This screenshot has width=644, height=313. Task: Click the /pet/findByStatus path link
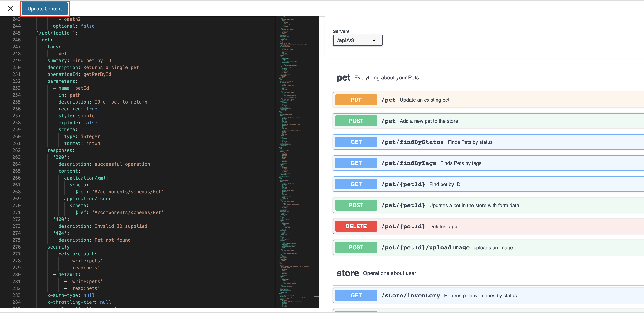412,142
